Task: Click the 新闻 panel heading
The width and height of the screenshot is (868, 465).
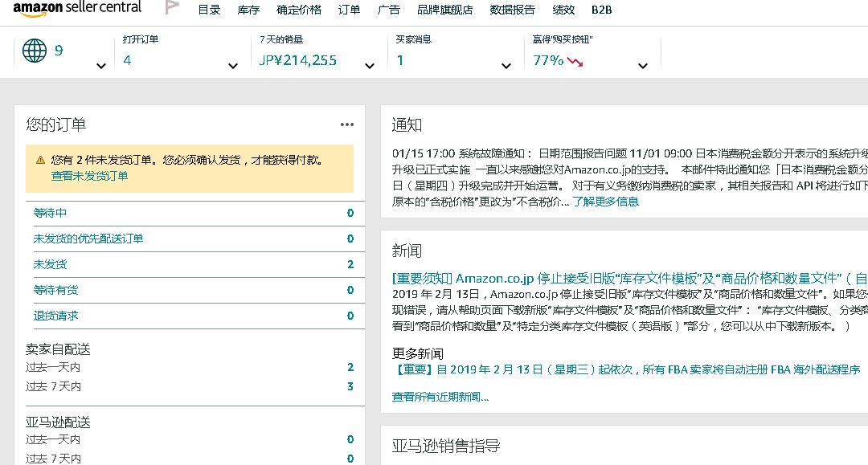Action: pyautogui.click(x=407, y=251)
